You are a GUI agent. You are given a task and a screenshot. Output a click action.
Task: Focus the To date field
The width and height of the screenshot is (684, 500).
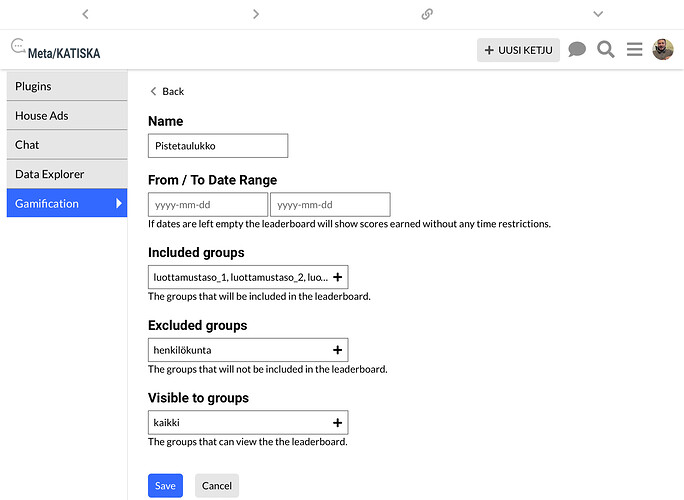pos(330,205)
